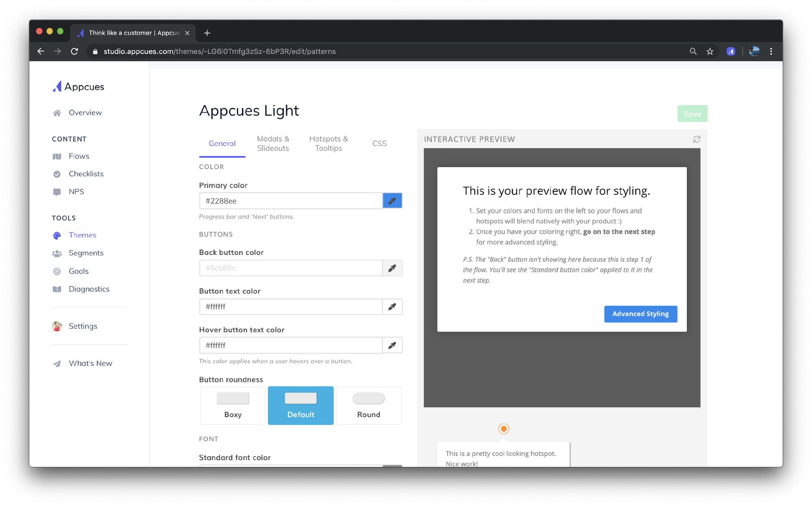Click the Primary color input field
Screen dimensions: 812x506
tap(291, 201)
